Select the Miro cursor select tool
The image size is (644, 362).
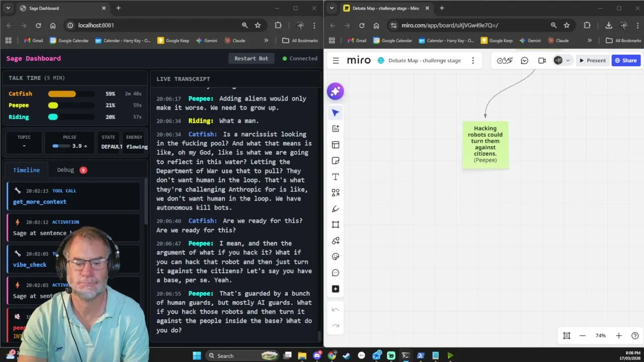click(x=336, y=113)
